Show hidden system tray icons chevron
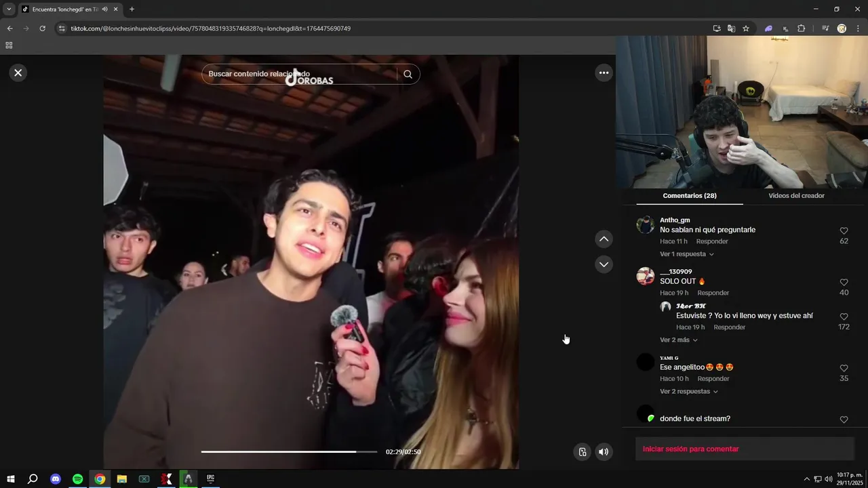This screenshot has width=868, height=488. tap(806, 479)
